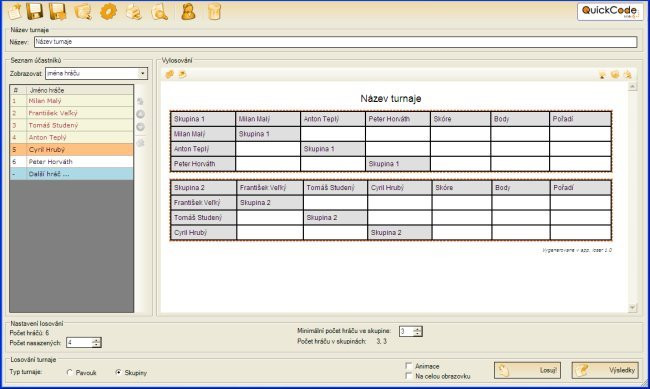Click first orange icon in Vylosování toolbar

coord(169,74)
